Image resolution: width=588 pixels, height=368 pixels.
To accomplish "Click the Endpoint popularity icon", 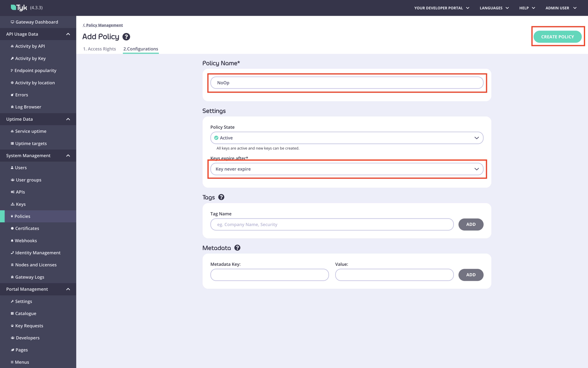I will click(12, 70).
